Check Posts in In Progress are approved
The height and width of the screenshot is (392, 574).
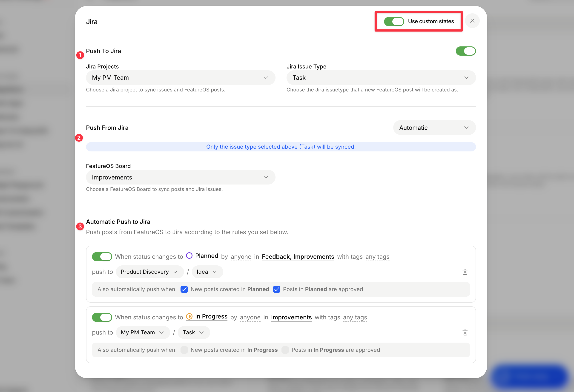(285, 350)
